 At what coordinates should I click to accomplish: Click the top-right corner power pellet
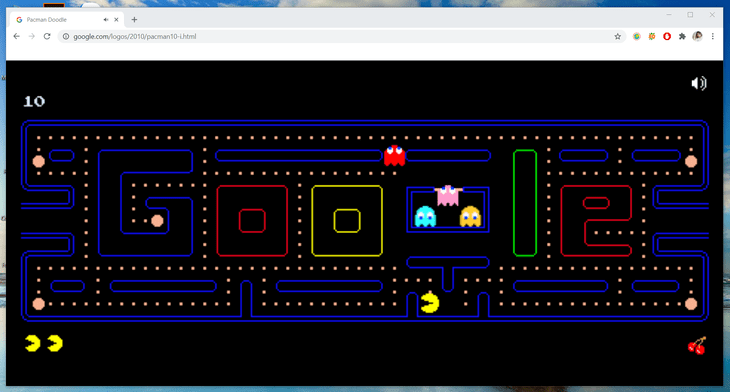(x=691, y=162)
